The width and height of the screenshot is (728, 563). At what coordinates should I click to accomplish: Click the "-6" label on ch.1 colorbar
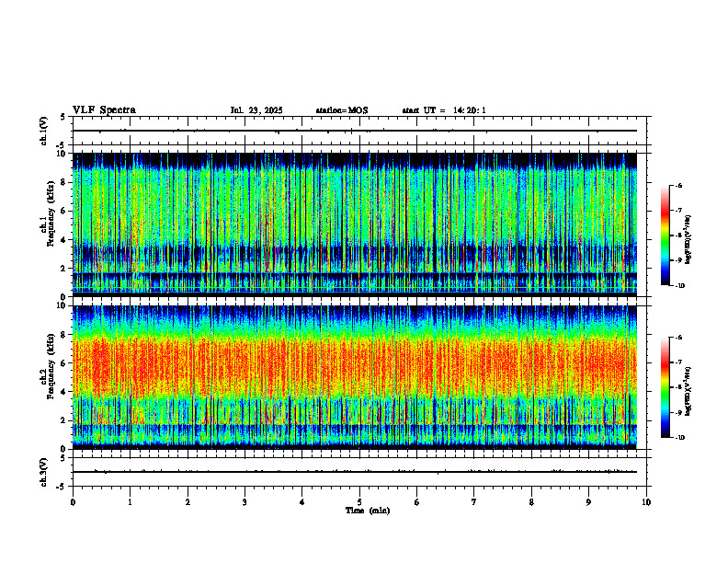(x=678, y=185)
